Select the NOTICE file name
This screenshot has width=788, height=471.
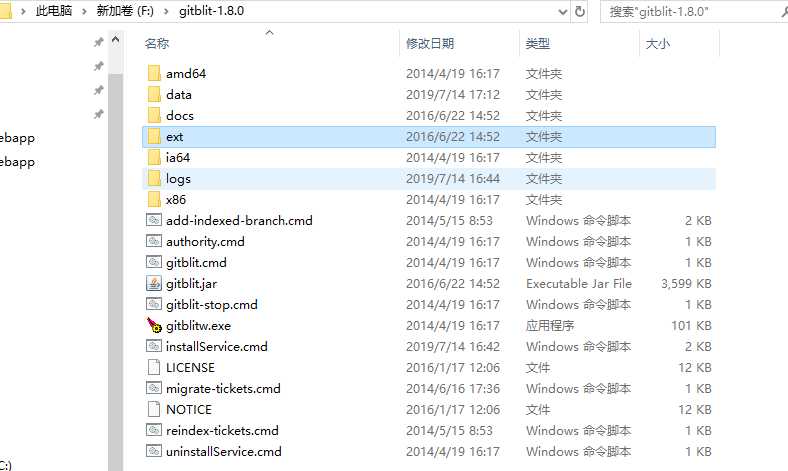189,410
